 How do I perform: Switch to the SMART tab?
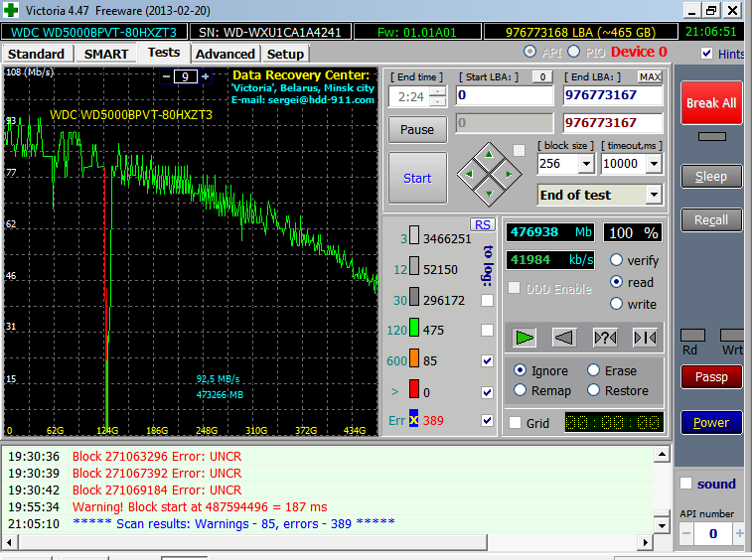(106, 54)
